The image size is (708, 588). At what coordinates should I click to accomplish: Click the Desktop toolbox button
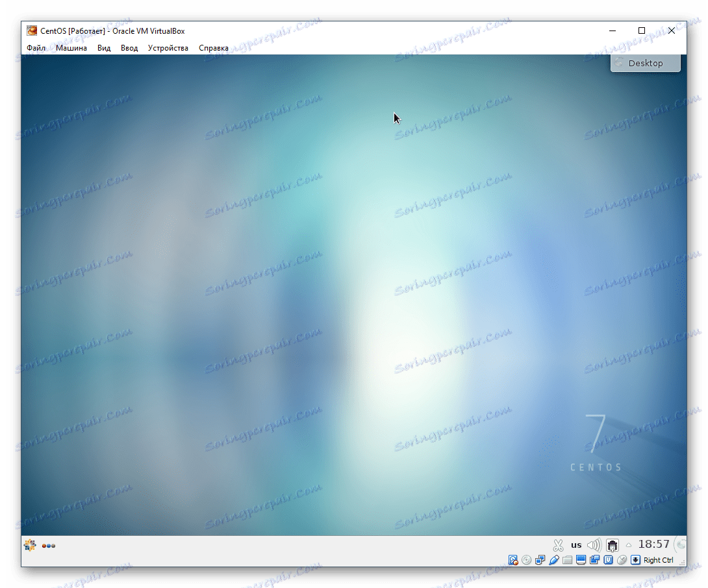(x=645, y=63)
